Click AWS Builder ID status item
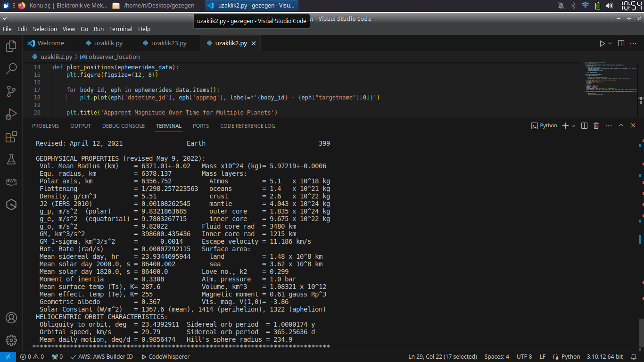The image size is (644, 362). tap(102, 357)
